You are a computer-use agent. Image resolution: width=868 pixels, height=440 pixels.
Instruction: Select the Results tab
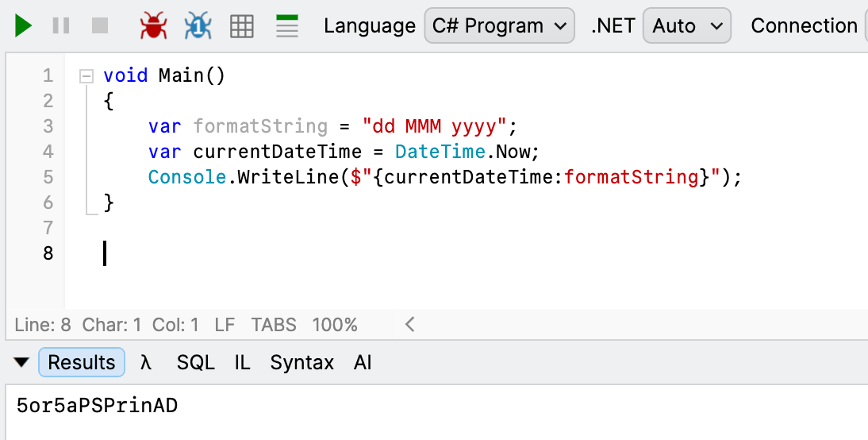tap(82, 362)
